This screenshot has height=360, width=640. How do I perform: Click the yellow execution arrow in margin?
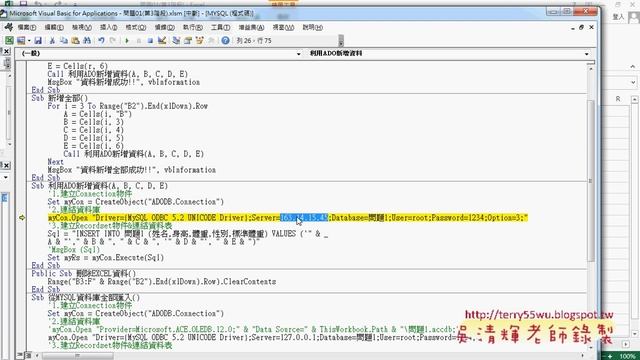22,218
